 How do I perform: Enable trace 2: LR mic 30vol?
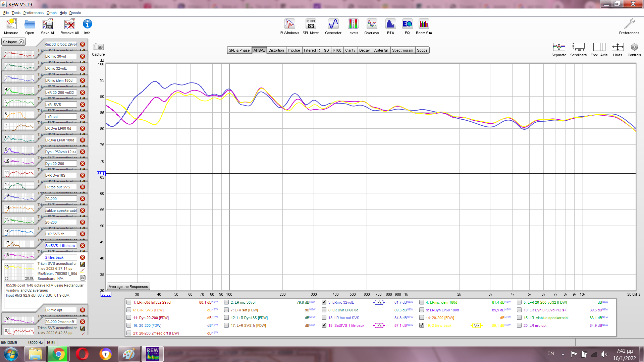pos(226,302)
